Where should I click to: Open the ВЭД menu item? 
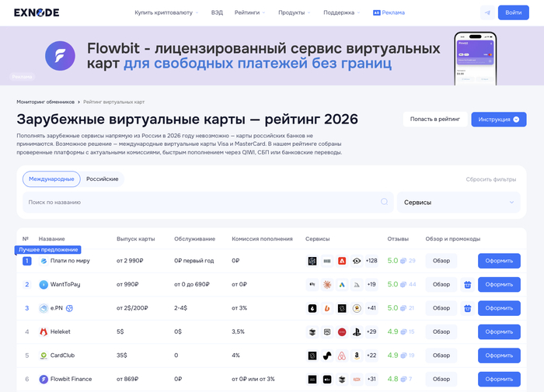click(x=217, y=13)
